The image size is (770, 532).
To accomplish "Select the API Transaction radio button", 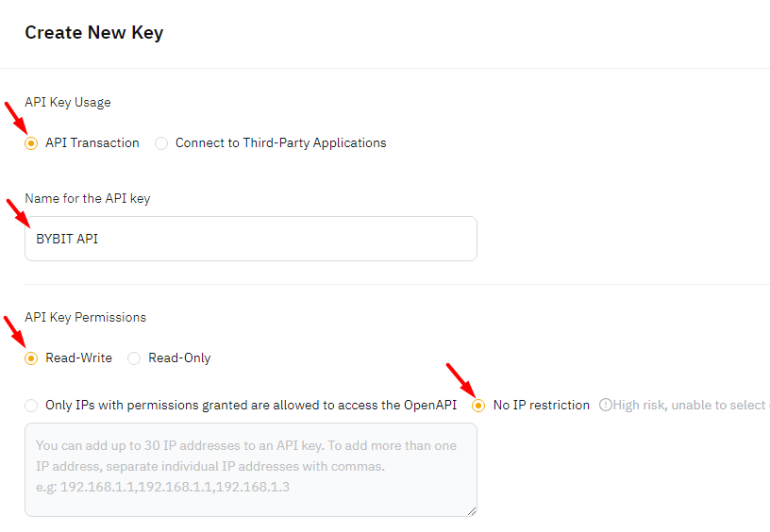I will coord(31,143).
